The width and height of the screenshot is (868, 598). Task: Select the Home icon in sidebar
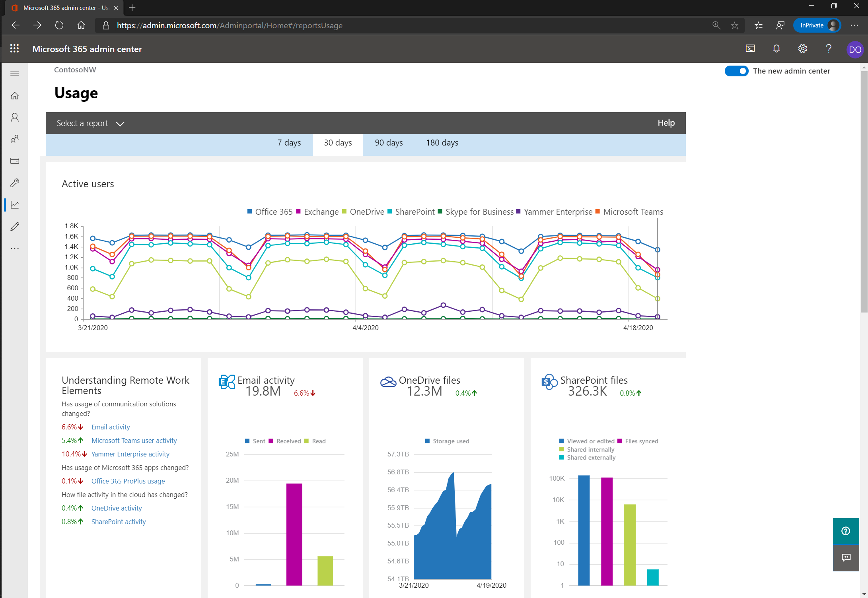tap(15, 95)
